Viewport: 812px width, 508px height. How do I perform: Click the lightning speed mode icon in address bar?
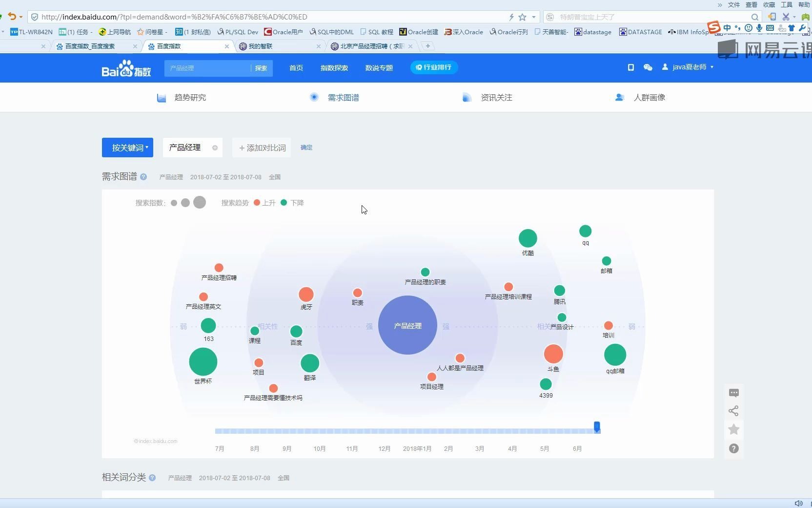[511, 17]
